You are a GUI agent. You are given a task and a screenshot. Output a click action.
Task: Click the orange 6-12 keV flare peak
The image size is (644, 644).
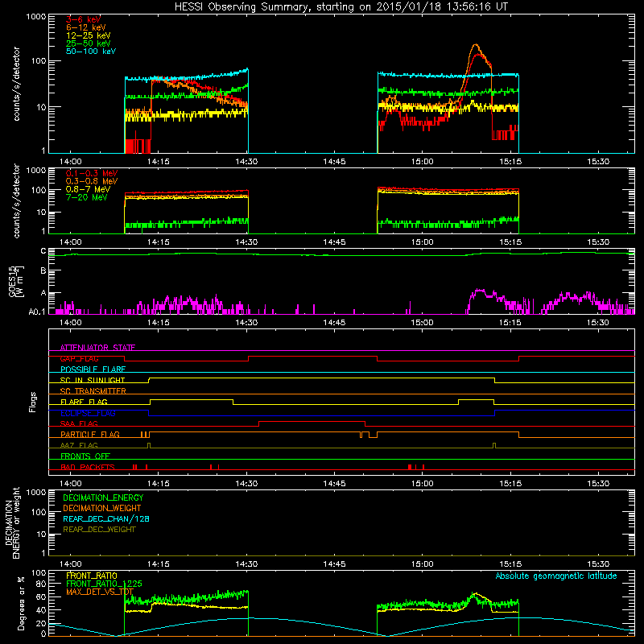pyautogui.click(x=476, y=45)
